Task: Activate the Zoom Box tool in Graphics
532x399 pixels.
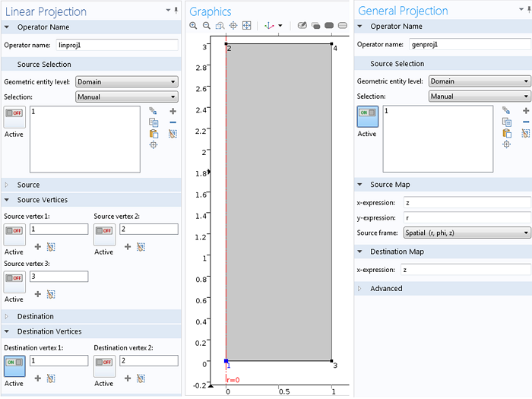Action: click(x=220, y=26)
